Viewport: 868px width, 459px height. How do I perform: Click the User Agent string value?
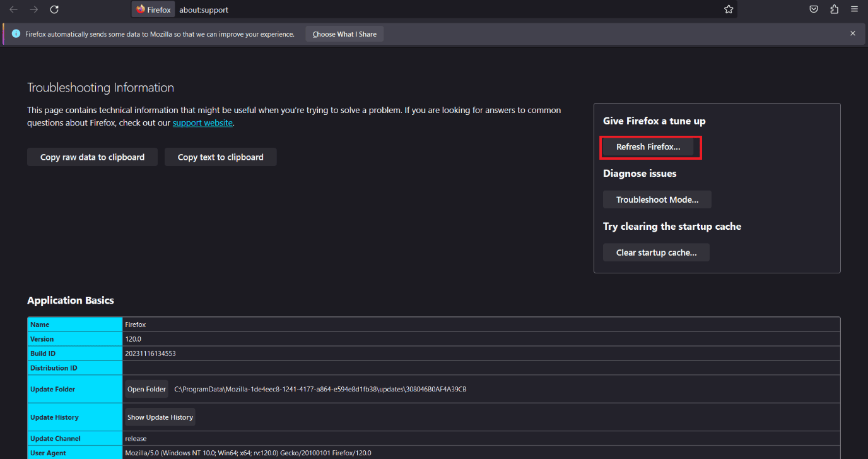[248, 453]
